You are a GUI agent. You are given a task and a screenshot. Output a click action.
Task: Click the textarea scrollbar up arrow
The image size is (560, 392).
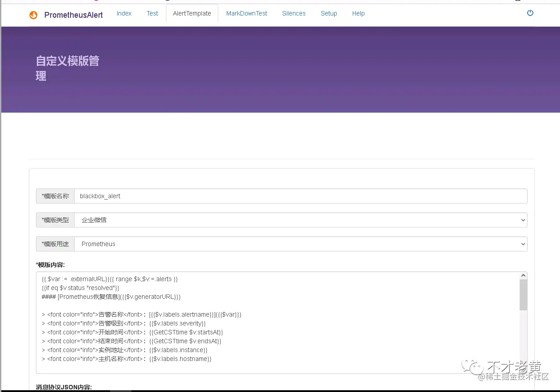click(x=524, y=276)
